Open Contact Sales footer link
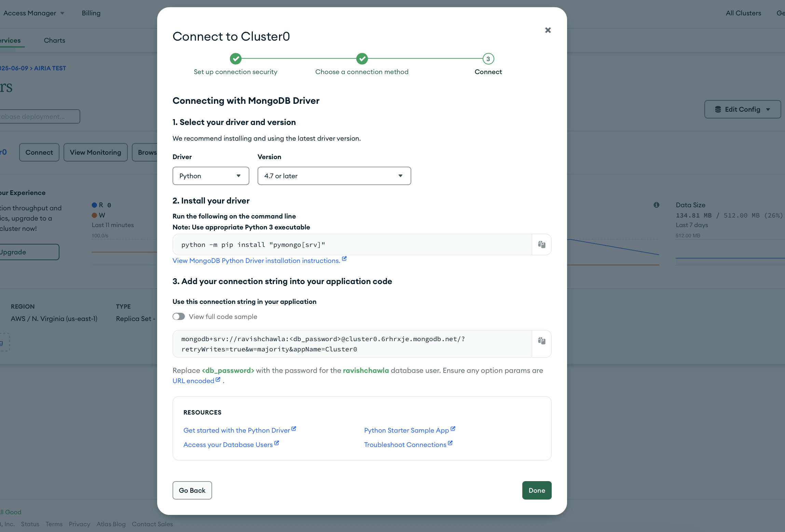The width and height of the screenshot is (785, 532). click(x=152, y=524)
